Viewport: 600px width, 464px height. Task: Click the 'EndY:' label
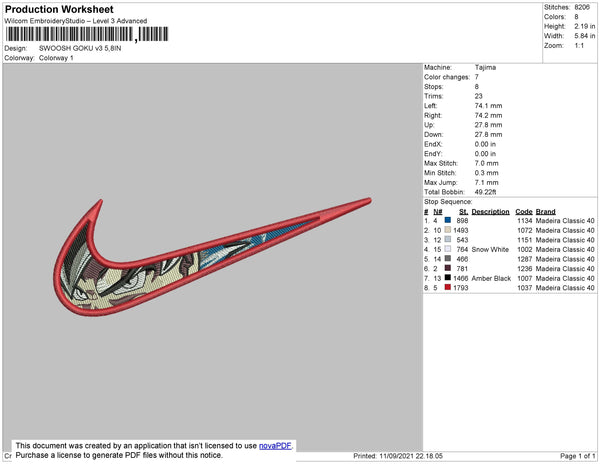(433, 153)
